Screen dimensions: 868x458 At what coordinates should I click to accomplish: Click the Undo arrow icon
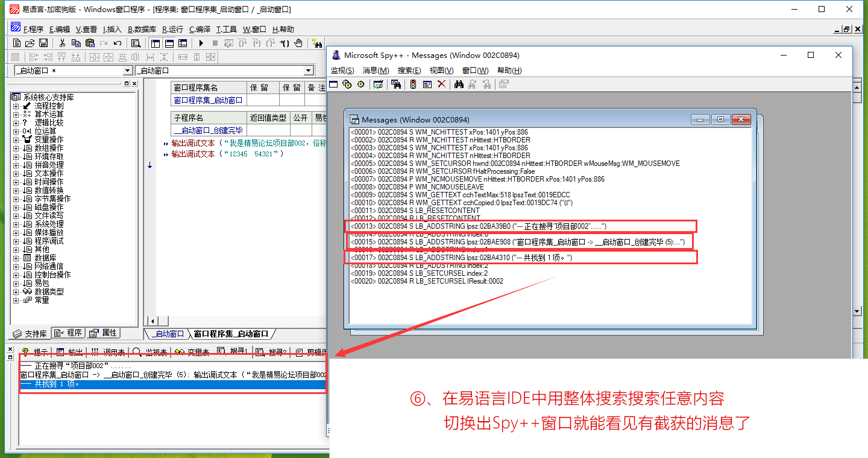[118, 43]
